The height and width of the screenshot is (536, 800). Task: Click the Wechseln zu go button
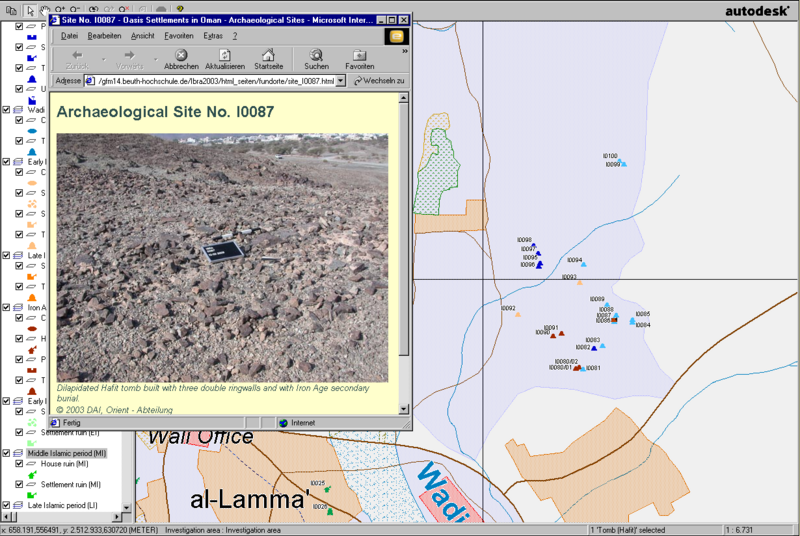point(378,80)
